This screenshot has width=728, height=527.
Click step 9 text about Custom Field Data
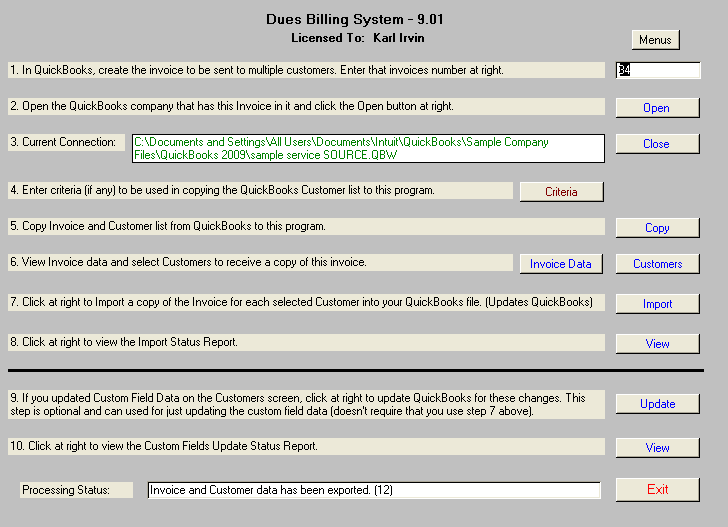(x=306, y=404)
